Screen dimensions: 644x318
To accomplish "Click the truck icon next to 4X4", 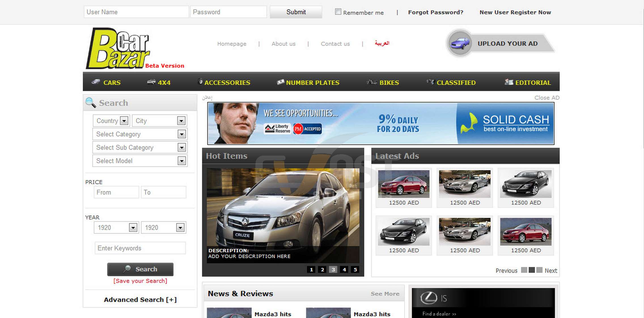I will [x=151, y=82].
